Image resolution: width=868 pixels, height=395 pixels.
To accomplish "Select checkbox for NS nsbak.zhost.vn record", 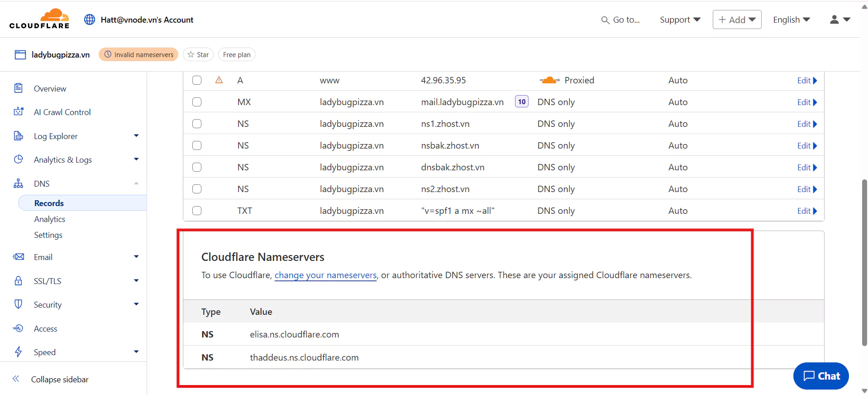I will pos(197,145).
